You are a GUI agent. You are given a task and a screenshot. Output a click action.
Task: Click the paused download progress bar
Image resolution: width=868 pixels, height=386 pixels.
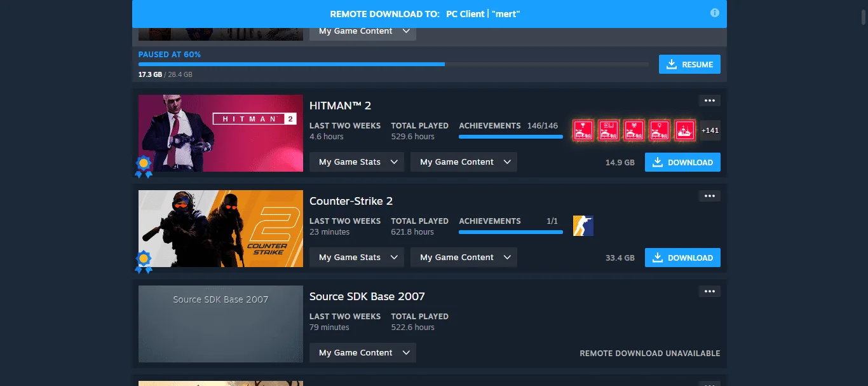tap(393, 64)
